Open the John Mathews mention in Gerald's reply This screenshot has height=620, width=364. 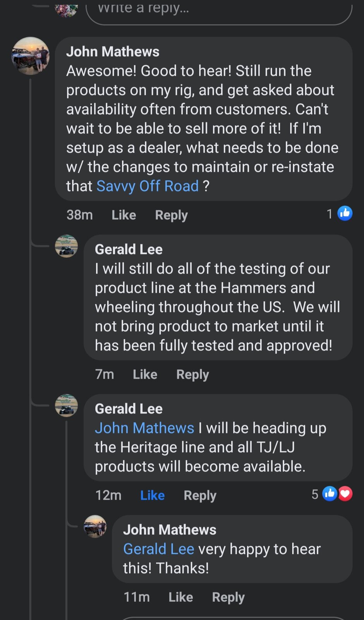(x=144, y=428)
